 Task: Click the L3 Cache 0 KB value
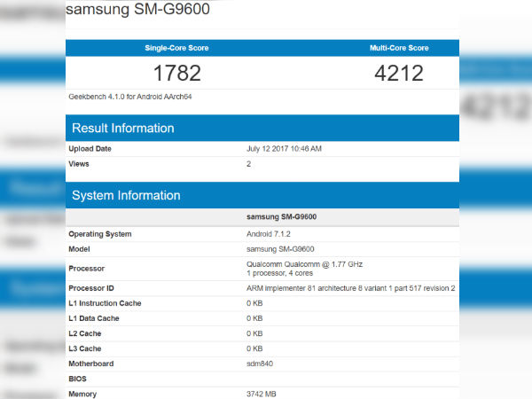(x=254, y=348)
